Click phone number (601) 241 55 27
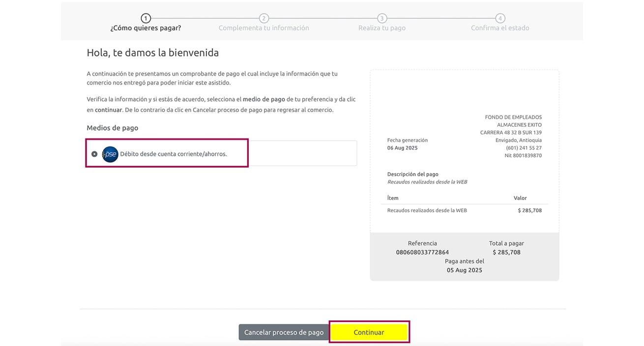The image size is (644, 346). click(524, 148)
